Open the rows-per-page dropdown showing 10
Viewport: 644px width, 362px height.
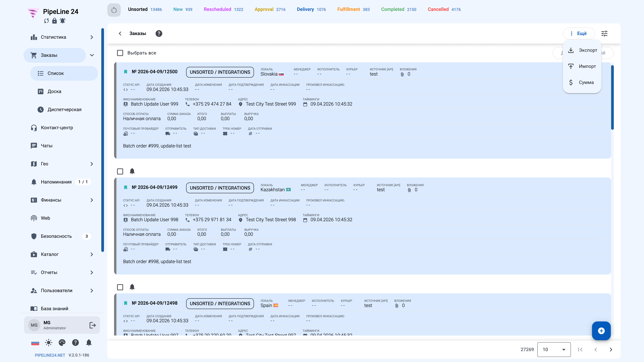click(x=554, y=349)
